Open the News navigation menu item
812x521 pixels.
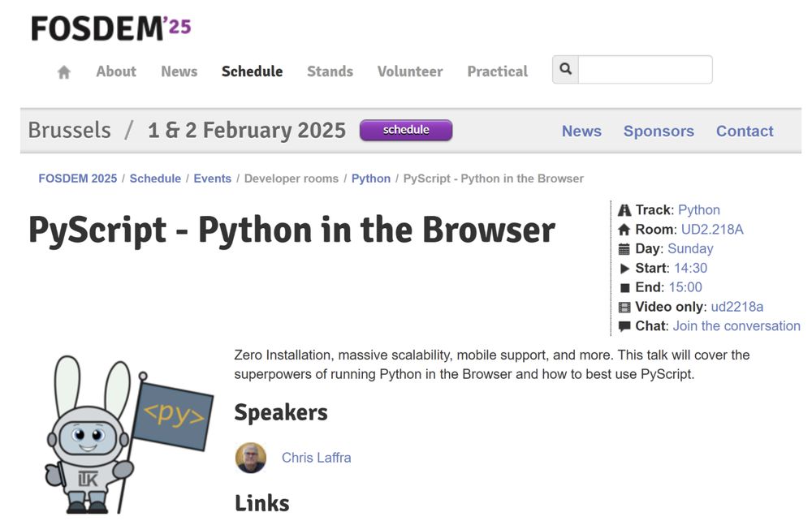(179, 71)
